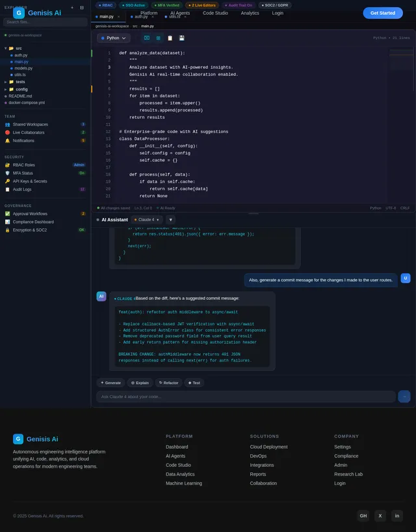Click the format code toolbar icon

click(x=146, y=38)
